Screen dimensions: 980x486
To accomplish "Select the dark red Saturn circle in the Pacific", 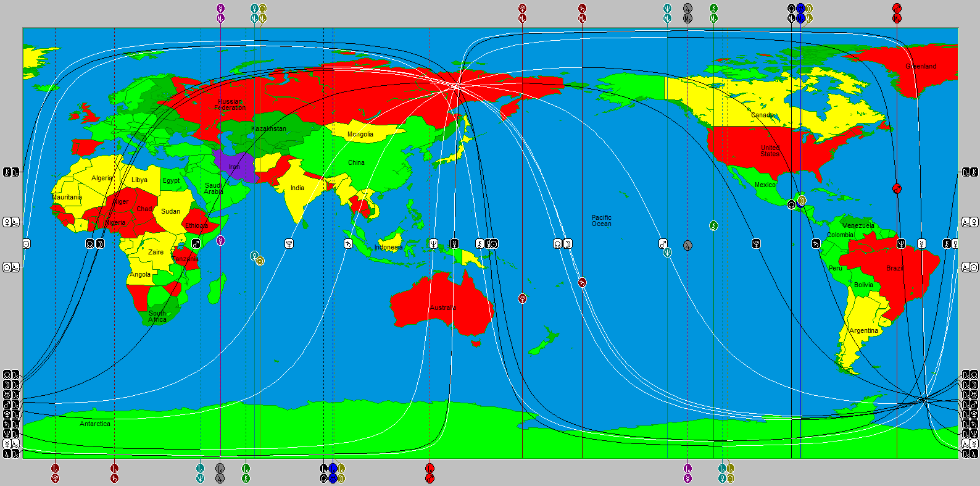I will pos(582,283).
